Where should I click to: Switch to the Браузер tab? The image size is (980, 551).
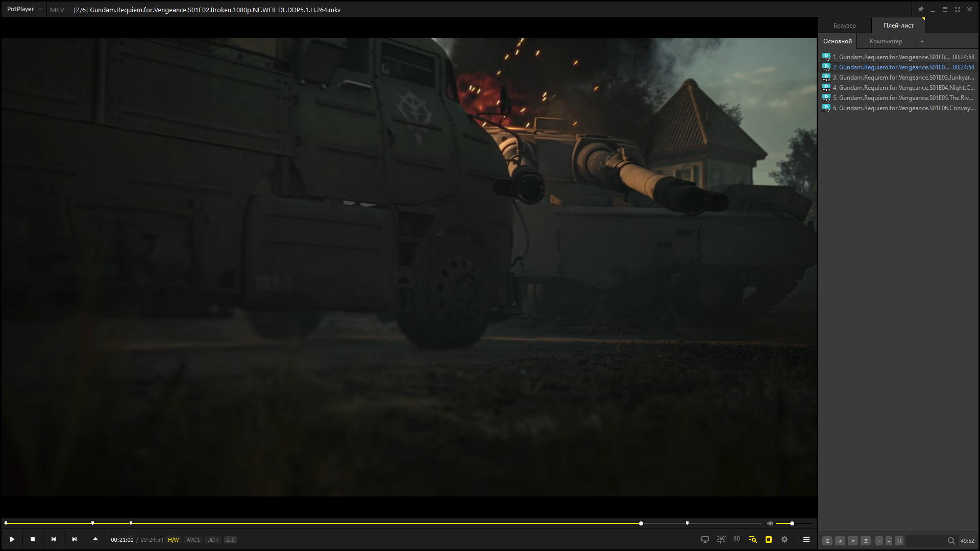844,26
